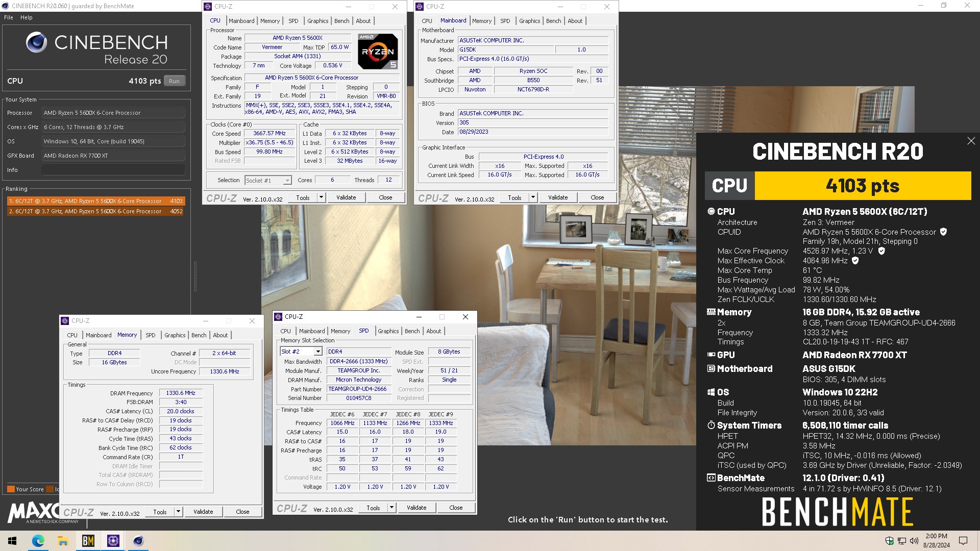Expand Tools arrow in CPU-Z CPU window

[x=321, y=197]
